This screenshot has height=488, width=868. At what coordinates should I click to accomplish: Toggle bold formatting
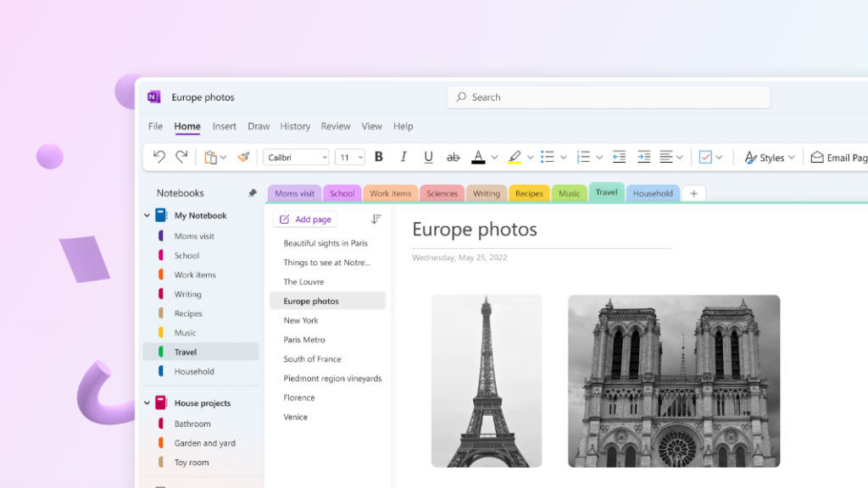378,158
